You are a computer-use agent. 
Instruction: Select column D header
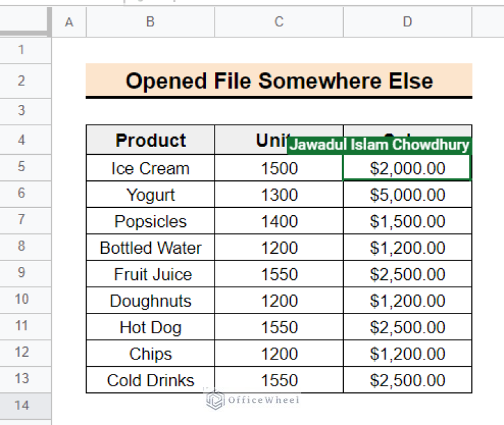point(408,22)
